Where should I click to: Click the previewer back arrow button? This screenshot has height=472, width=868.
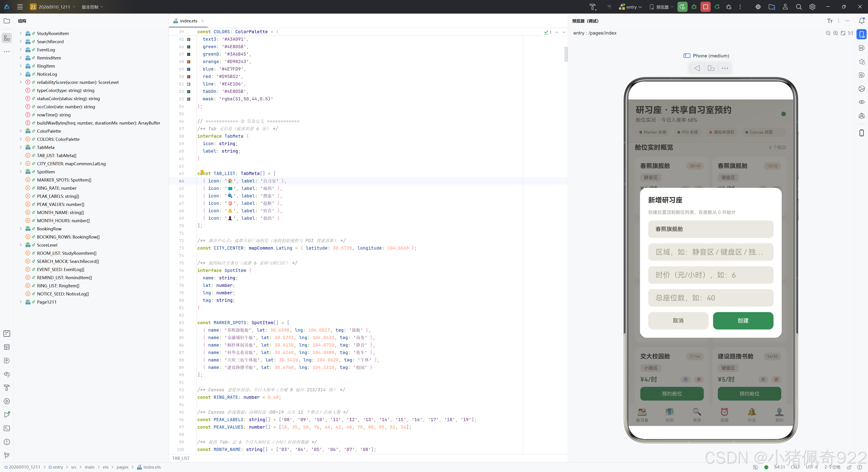point(697,68)
